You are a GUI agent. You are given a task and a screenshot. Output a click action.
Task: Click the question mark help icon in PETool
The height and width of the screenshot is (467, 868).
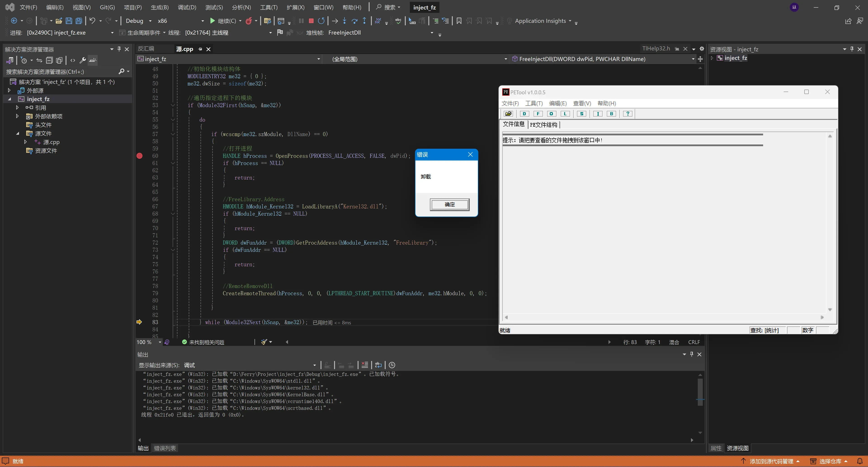click(x=627, y=114)
